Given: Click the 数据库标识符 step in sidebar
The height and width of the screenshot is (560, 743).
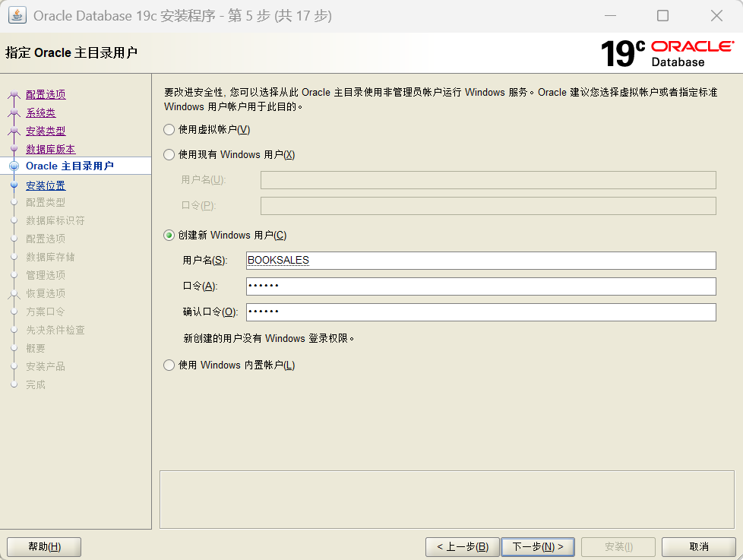Looking at the screenshot, I should (55, 220).
